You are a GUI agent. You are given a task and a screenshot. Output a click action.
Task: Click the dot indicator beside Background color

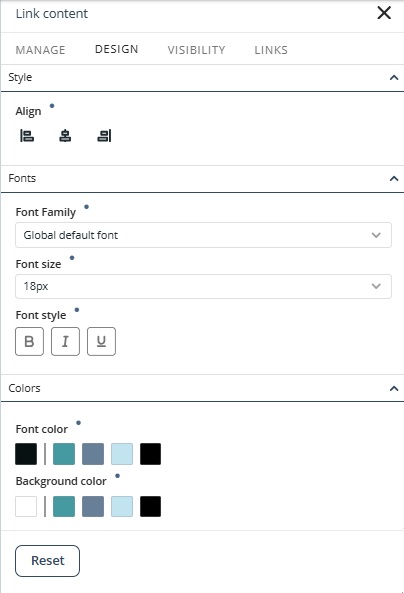coord(117,476)
